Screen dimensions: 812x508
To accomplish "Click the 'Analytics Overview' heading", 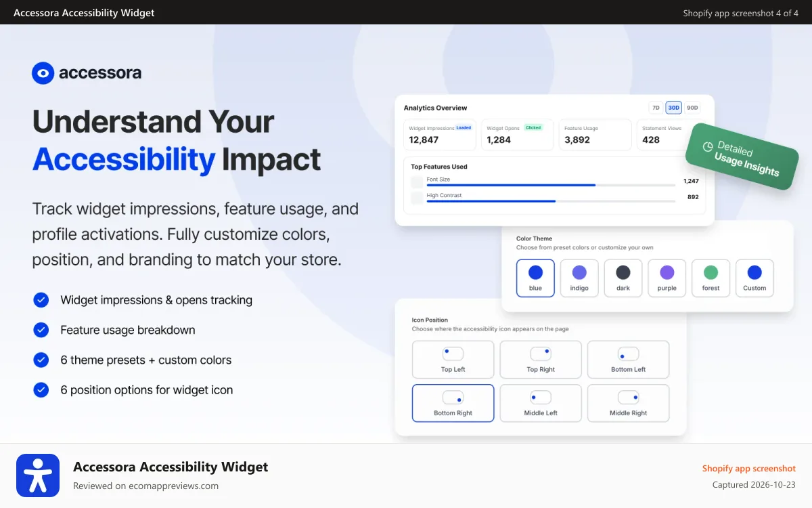I will pos(435,108).
